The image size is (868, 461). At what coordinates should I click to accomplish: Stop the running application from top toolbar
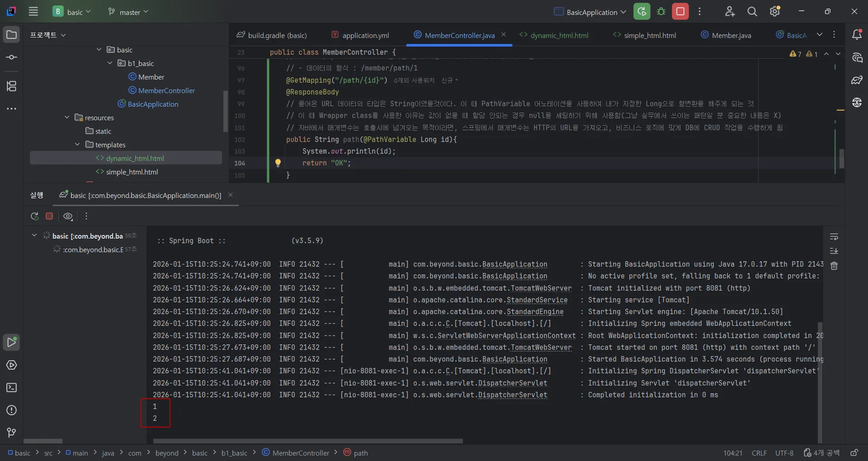click(680, 12)
